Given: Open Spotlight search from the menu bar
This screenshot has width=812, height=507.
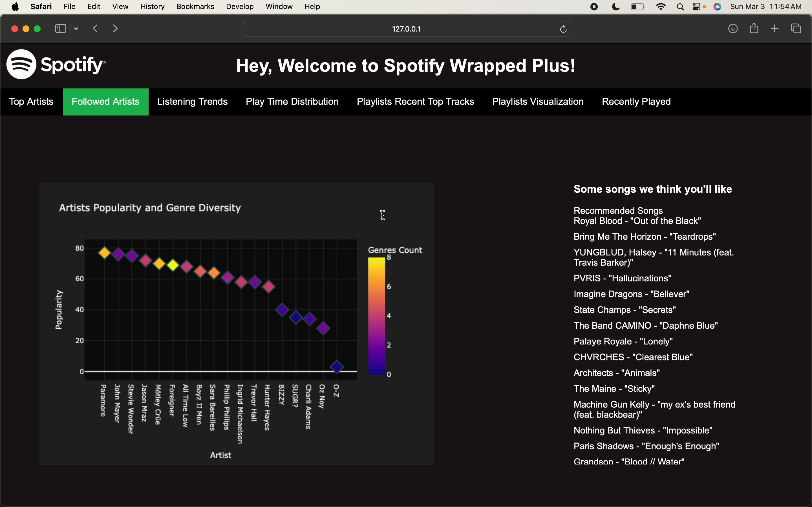Looking at the screenshot, I should pos(679,6).
